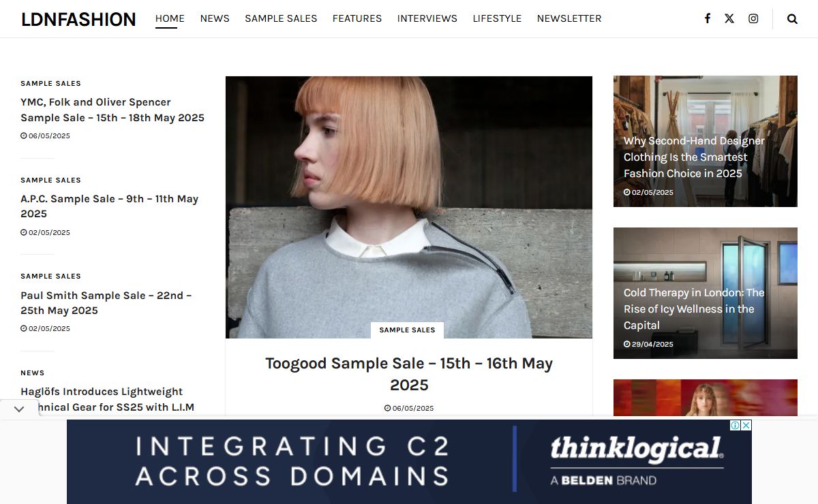Click the LDNFASHION site logo
The height and width of the screenshot is (504, 818).
pyautogui.click(x=78, y=20)
